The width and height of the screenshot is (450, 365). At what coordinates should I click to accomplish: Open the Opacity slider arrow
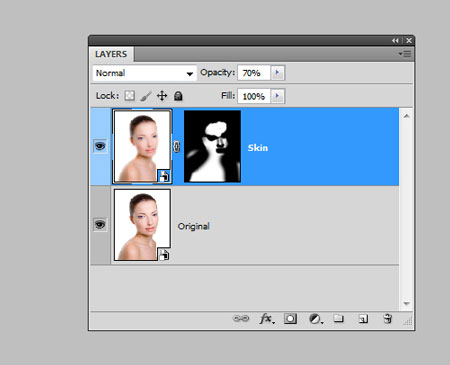point(277,73)
